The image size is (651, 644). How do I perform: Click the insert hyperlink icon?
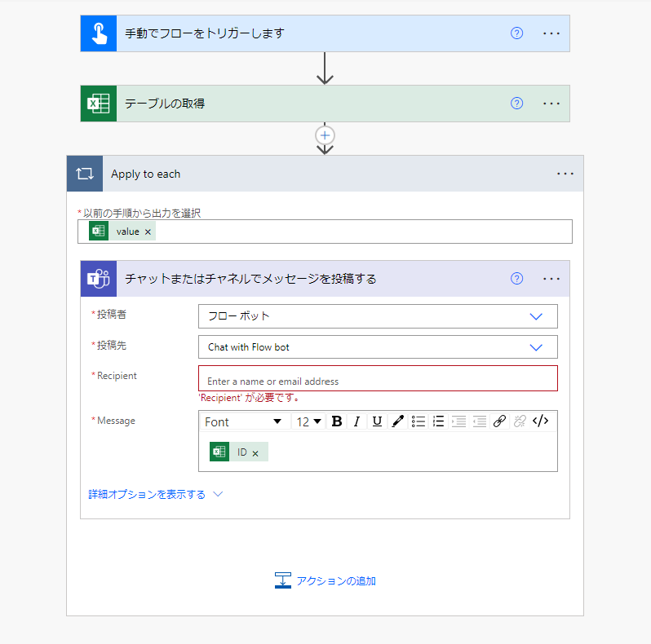coord(499,421)
